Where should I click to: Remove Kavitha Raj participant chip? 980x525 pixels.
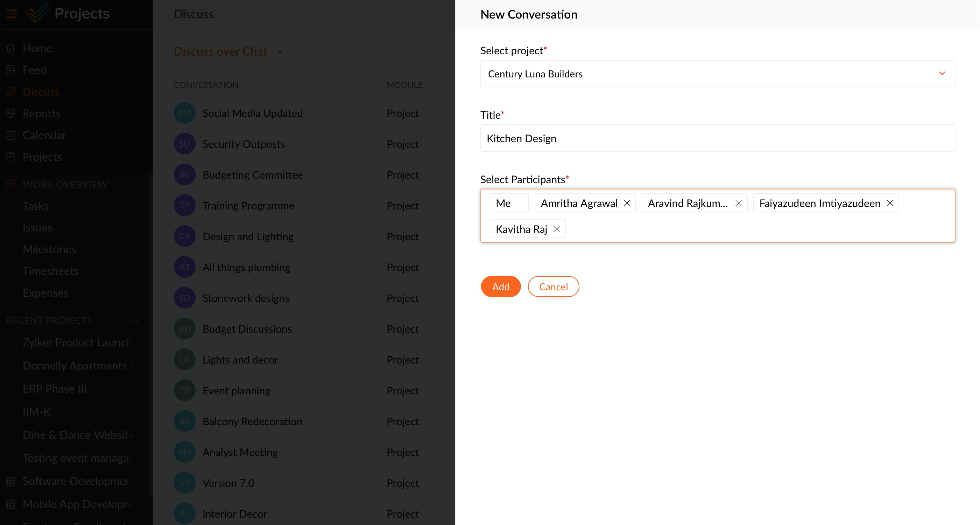click(x=557, y=229)
